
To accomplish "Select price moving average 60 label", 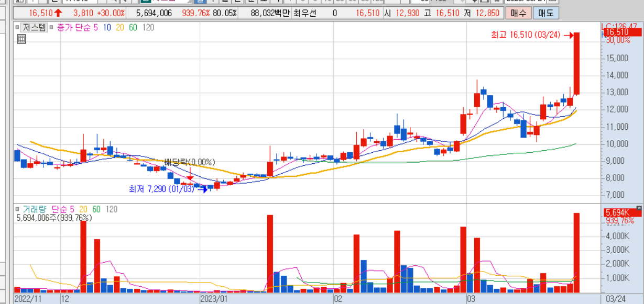I will coord(133,27).
